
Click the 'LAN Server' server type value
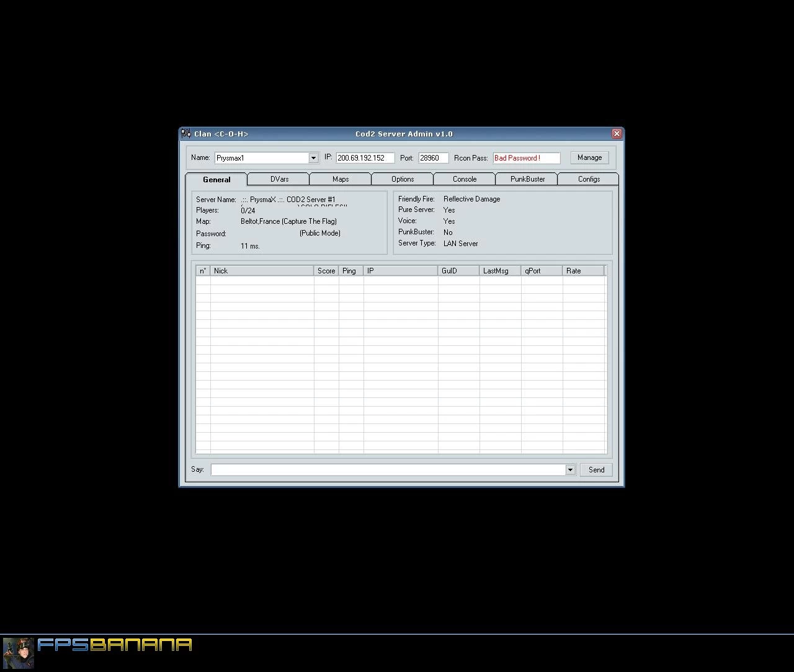click(x=460, y=244)
